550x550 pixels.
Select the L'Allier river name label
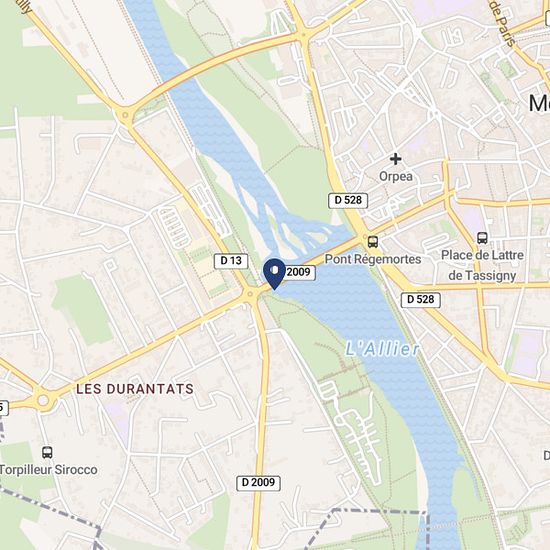382,349
